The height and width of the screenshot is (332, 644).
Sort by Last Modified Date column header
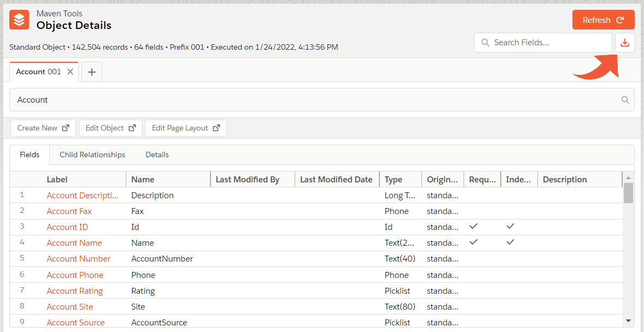coord(337,179)
